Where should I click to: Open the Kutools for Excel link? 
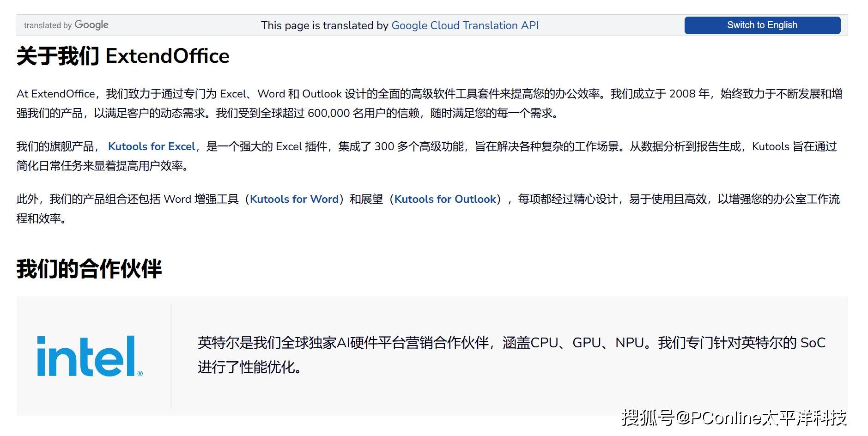pos(152,146)
